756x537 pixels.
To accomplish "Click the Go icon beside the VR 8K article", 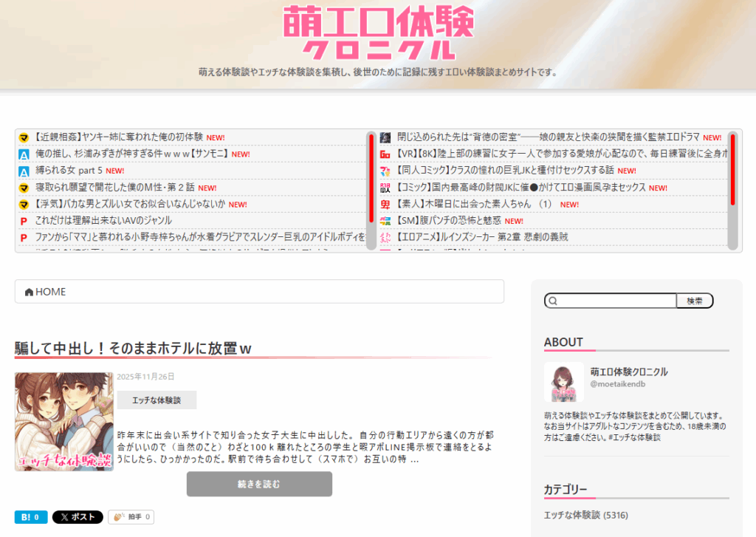I will pos(385,154).
